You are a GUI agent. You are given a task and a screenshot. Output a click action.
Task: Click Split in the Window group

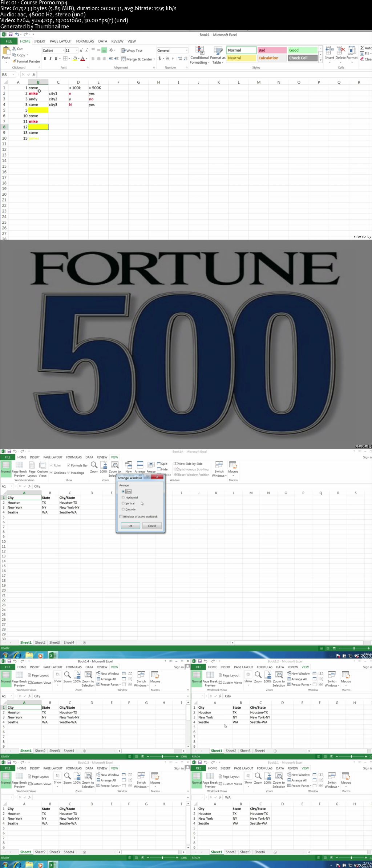162,464
